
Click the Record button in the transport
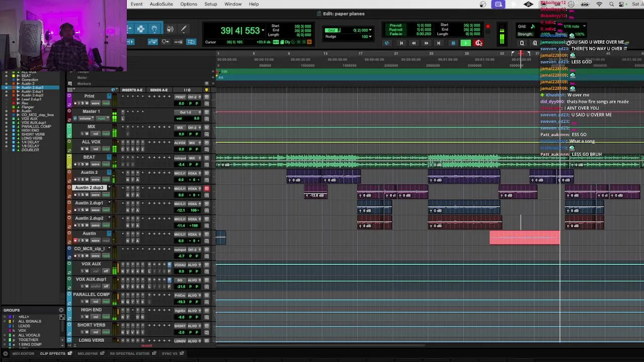(478, 43)
